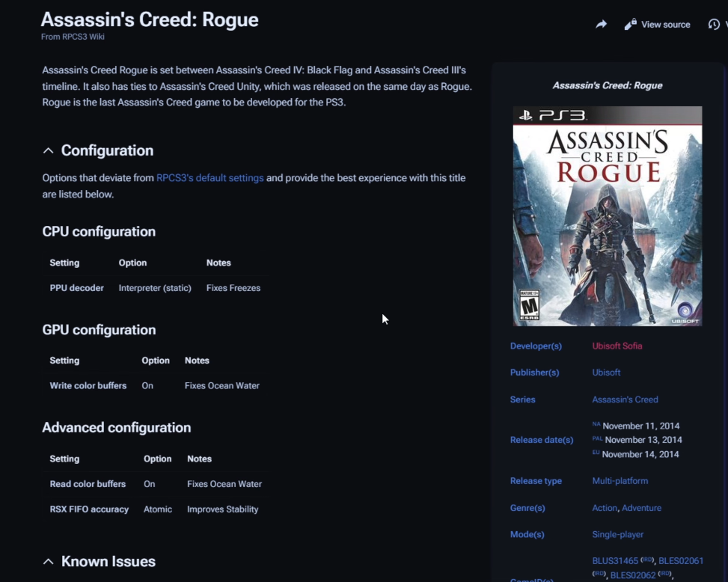Viewport: 728px width, 582px height.
Task: Click the Release date(s) label
Action: coord(542,440)
